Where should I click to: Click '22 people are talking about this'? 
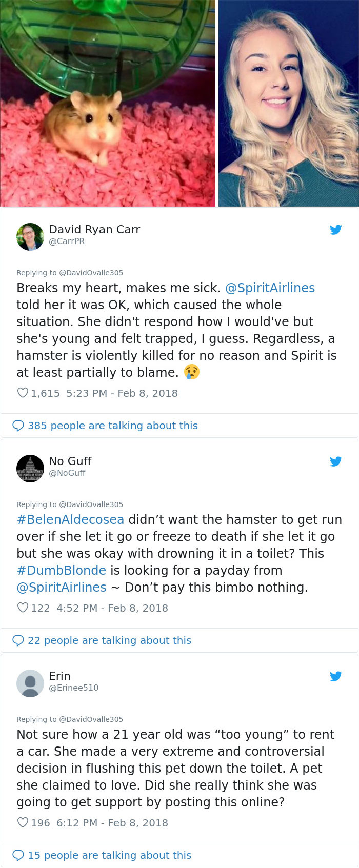pos(100,640)
